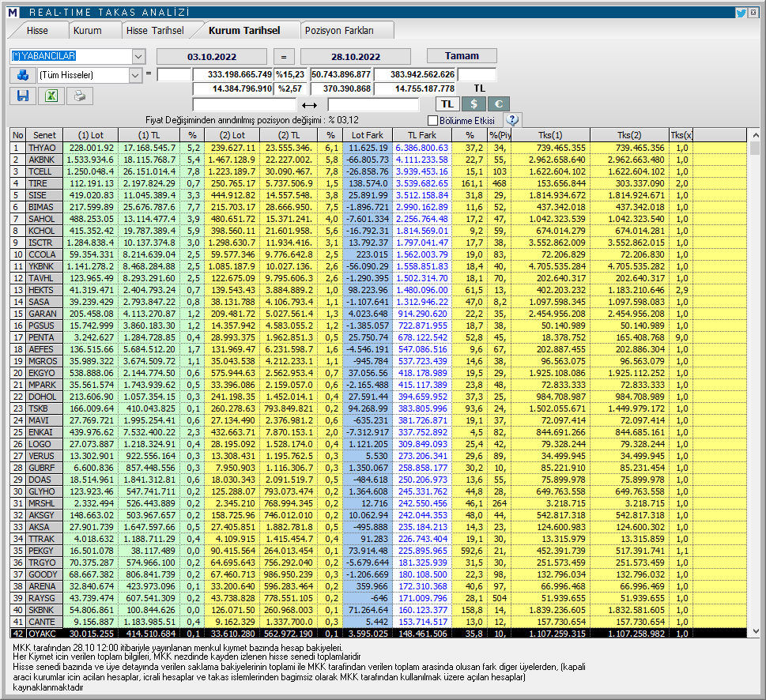Expand the YABANCILAR institution dropdown
766x700 pixels.
click(x=138, y=56)
